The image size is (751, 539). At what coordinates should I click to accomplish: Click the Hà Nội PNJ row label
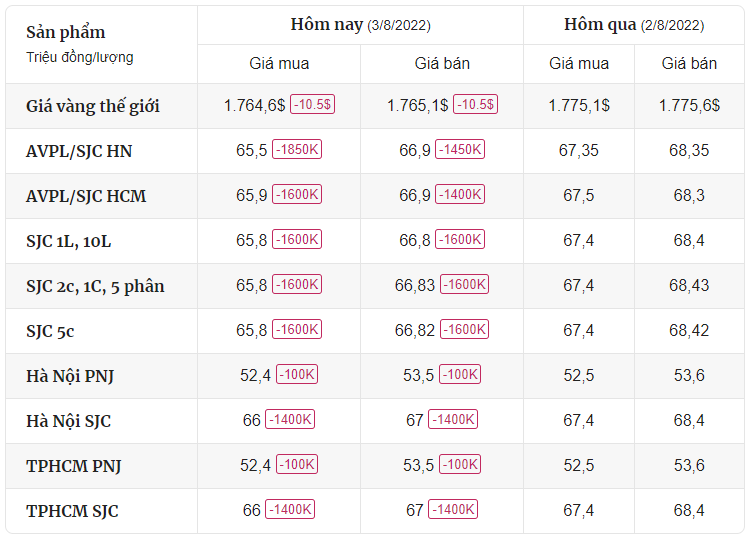(x=70, y=376)
